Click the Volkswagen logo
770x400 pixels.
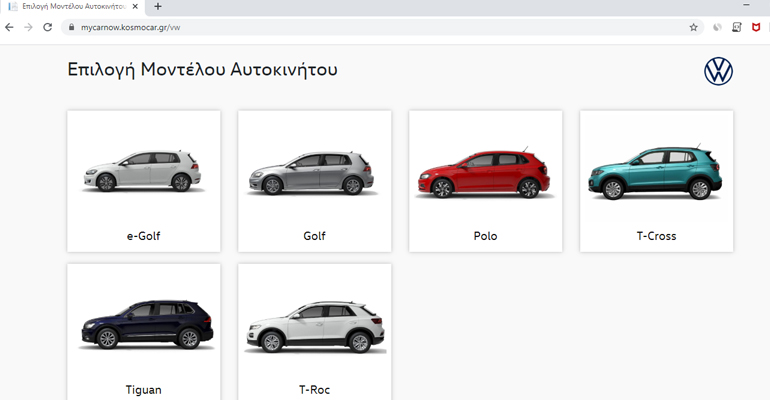pos(718,71)
